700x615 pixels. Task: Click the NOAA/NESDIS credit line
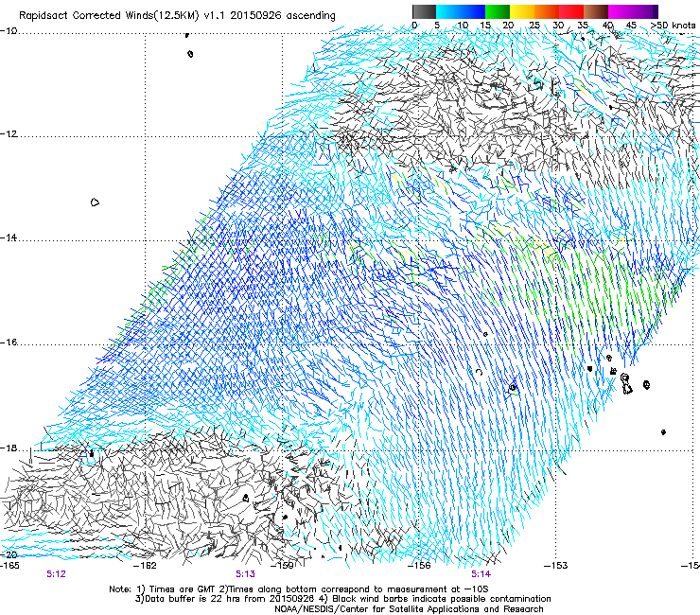pos(409,609)
